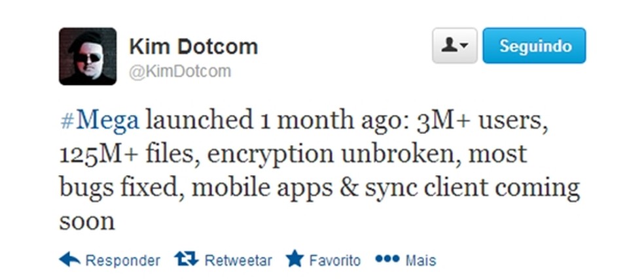Click the Responder link
The width and height of the screenshot is (644, 279).
point(122,260)
